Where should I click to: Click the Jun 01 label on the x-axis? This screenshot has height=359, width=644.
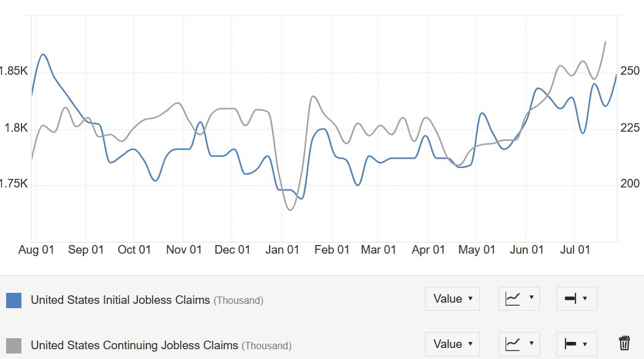click(x=526, y=250)
